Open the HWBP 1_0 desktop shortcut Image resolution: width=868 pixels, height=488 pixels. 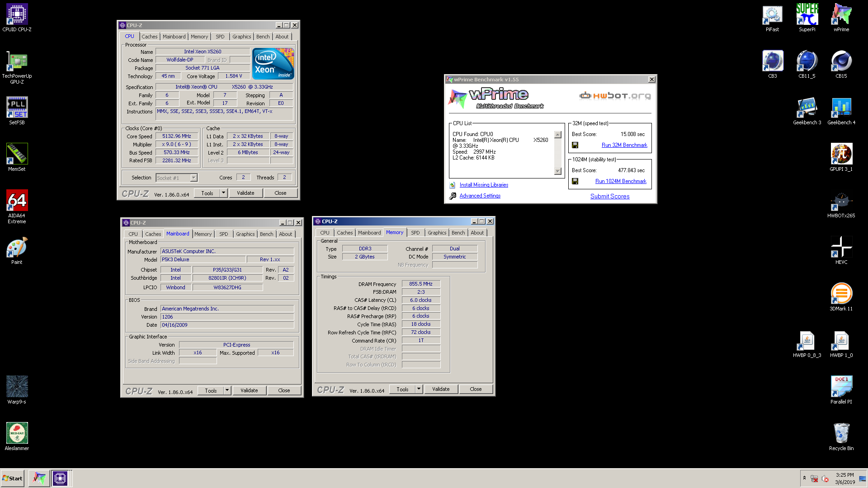pos(841,343)
